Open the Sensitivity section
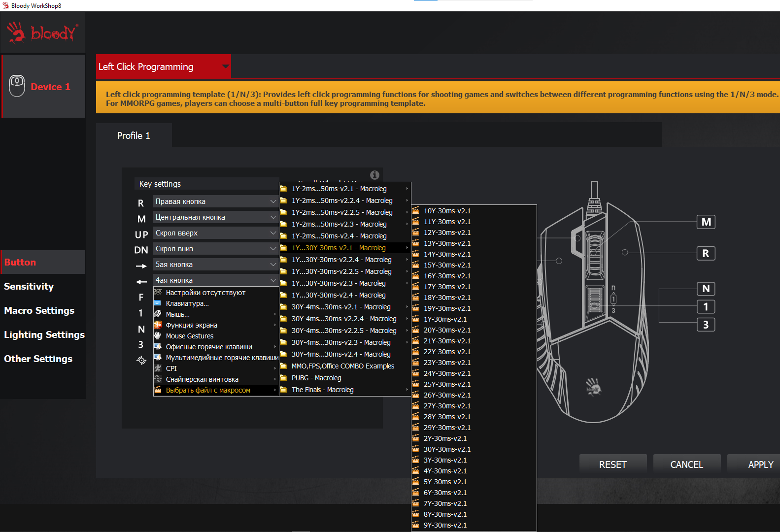 (x=29, y=286)
